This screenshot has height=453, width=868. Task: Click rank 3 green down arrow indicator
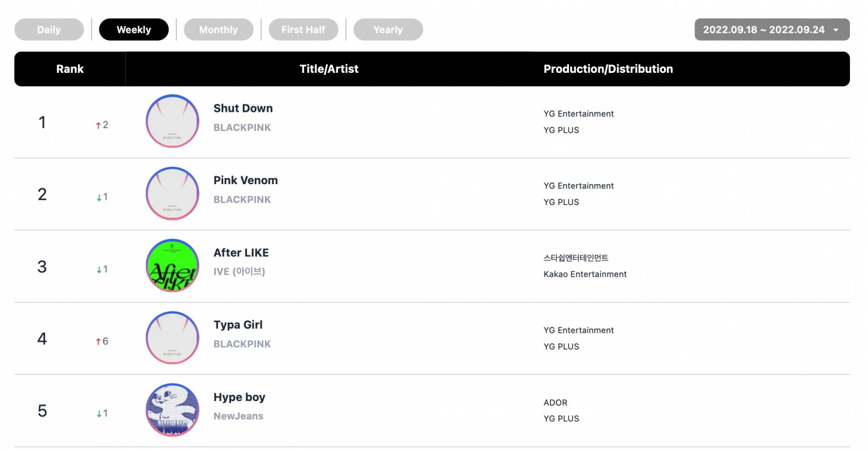99,270
